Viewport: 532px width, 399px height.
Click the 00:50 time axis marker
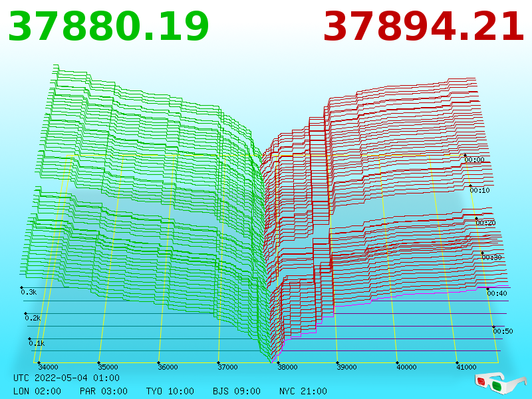tap(503, 331)
